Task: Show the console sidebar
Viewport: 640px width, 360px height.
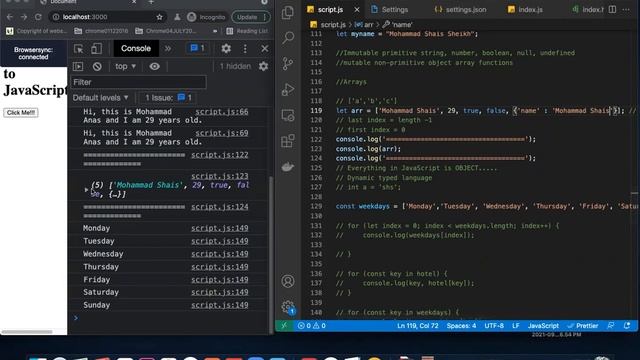Action: point(78,66)
